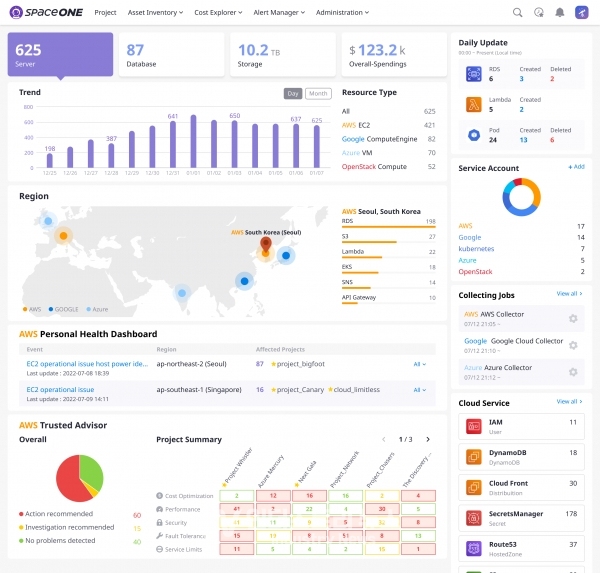Viewport: 600px width, 573px height.
Task: Click the orange AWS marker over Europe
Action: point(64,236)
